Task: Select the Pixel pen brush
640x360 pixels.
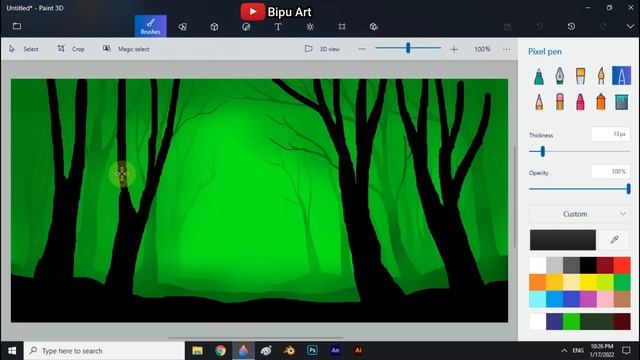Action: click(x=622, y=76)
